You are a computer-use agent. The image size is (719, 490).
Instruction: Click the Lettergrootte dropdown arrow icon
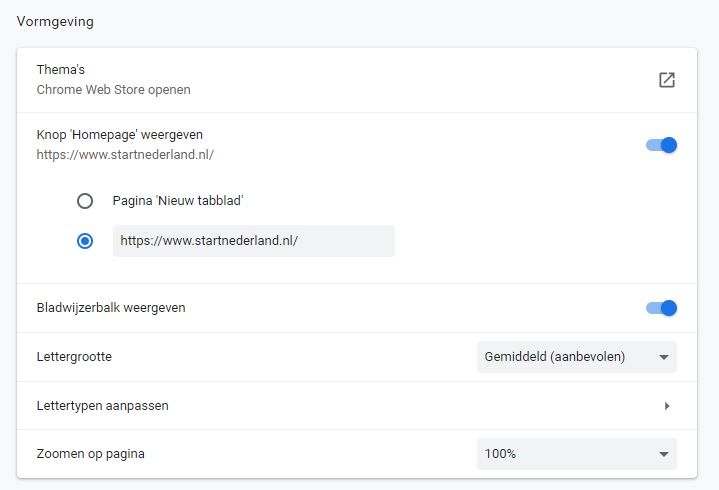[x=664, y=357]
